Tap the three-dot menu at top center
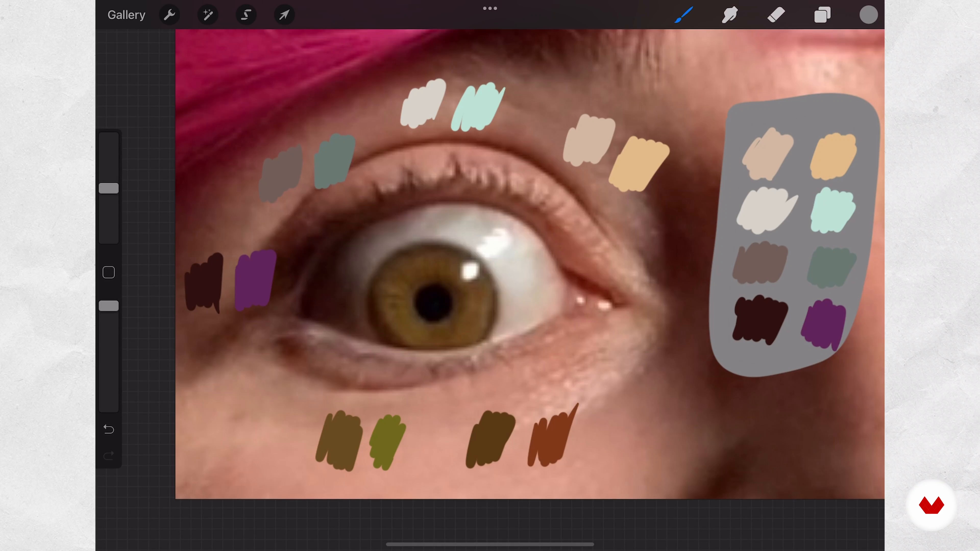980x551 pixels. point(490,8)
